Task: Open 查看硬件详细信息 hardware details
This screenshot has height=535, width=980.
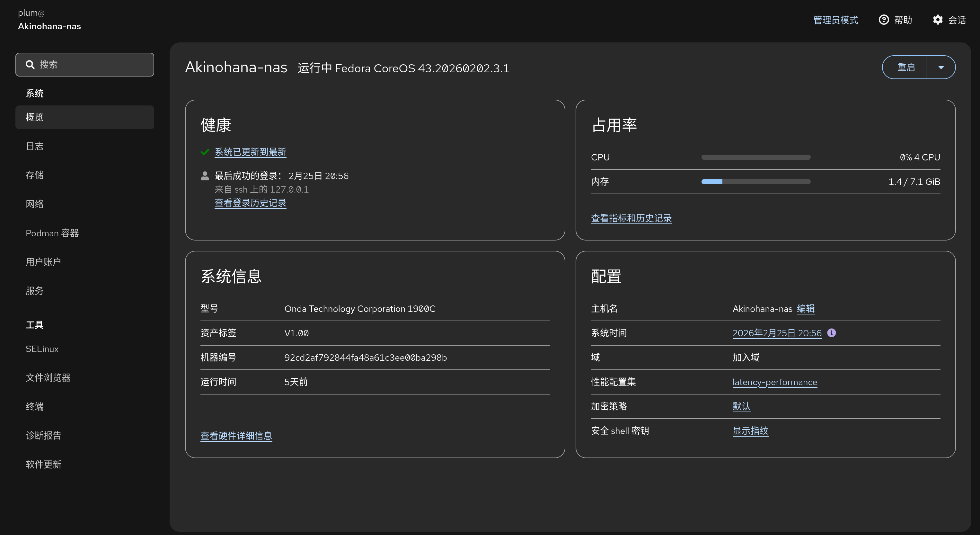Action: [x=236, y=436]
